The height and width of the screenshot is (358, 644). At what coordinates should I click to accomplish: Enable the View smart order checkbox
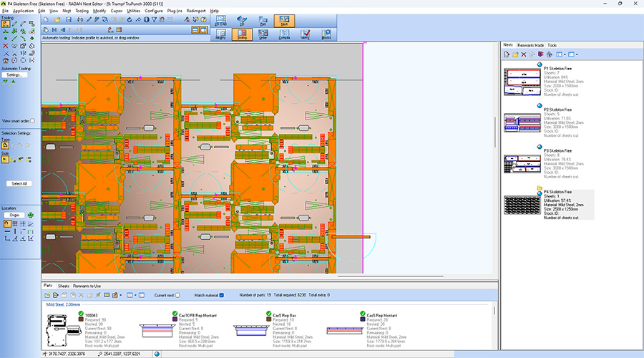point(32,121)
